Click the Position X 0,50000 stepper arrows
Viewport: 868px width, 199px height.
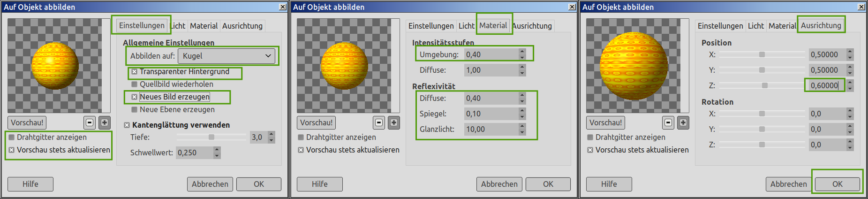[850, 54]
